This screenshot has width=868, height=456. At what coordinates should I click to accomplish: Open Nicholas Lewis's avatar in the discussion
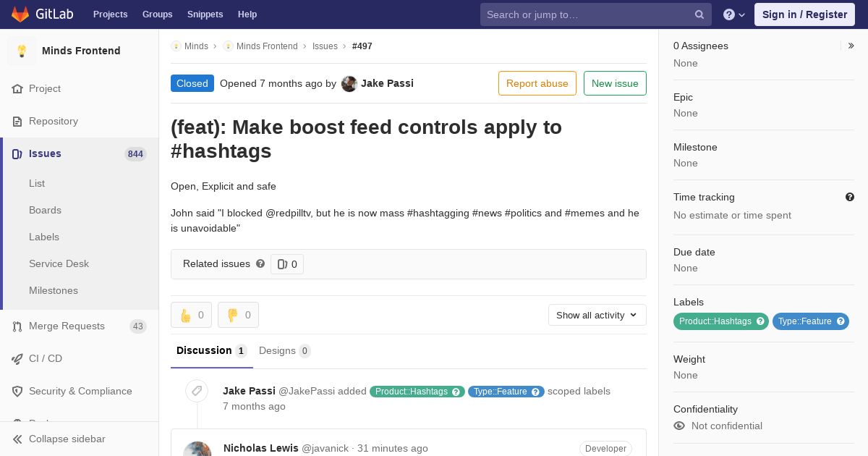point(197,449)
